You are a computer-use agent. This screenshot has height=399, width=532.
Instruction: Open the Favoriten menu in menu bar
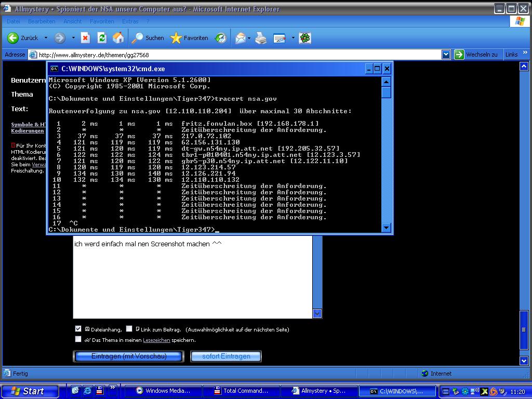[102, 21]
